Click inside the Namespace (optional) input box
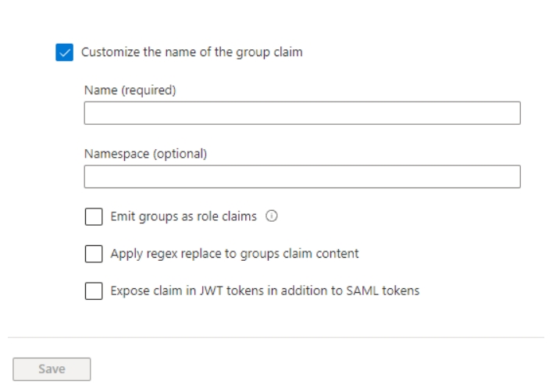Screen dimensions: 556x392 tap(301, 176)
